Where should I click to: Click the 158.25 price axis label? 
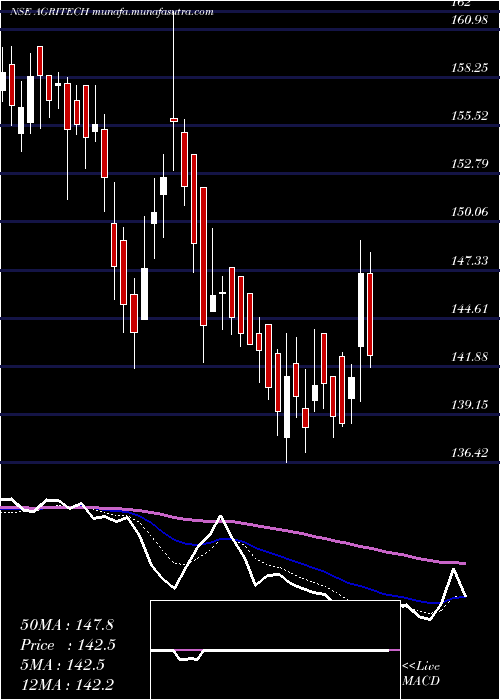click(469, 68)
